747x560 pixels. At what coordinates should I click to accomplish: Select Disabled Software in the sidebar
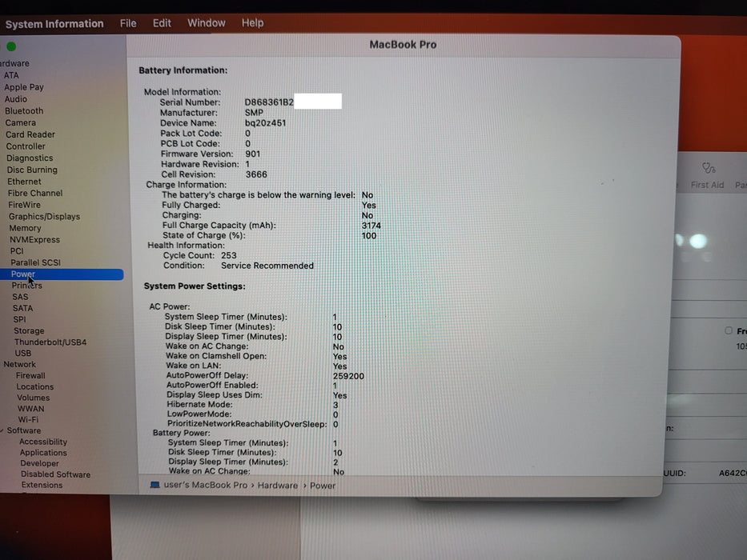(56, 474)
